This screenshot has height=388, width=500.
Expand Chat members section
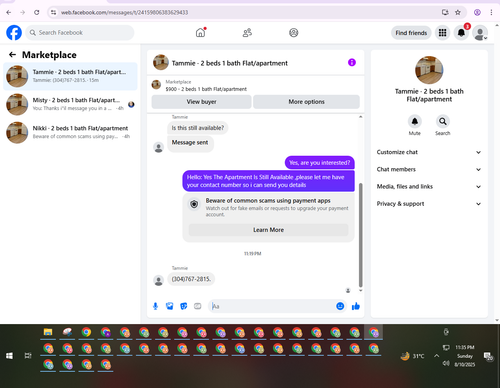tap(429, 169)
